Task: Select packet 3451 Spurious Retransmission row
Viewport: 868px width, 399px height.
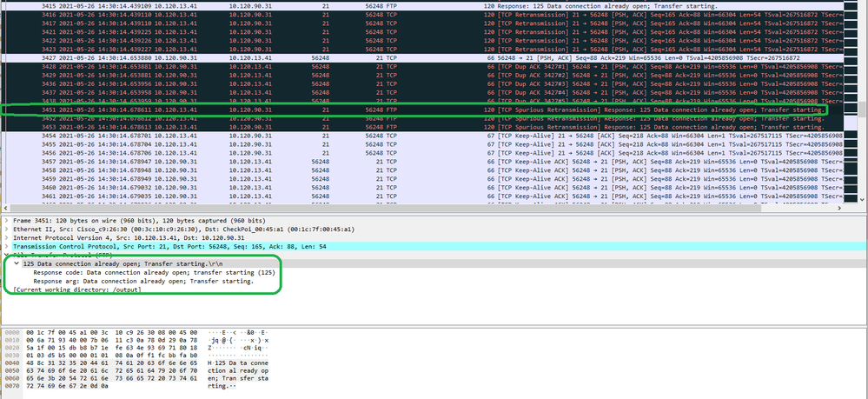Action: (x=261, y=110)
